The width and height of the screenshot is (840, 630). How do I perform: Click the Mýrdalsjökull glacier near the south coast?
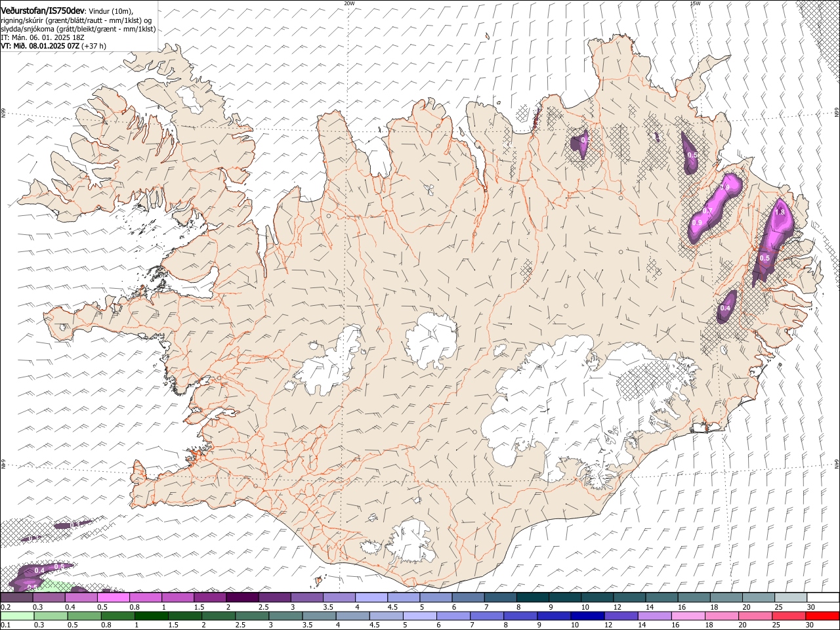point(411,542)
